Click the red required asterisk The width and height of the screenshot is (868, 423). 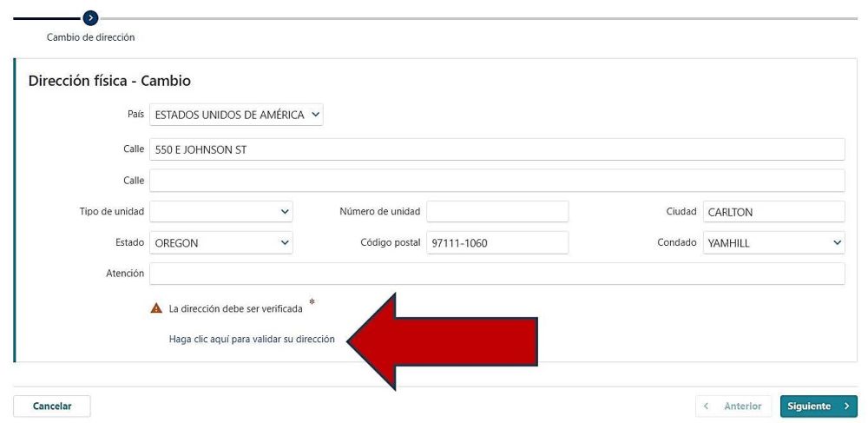[312, 303]
